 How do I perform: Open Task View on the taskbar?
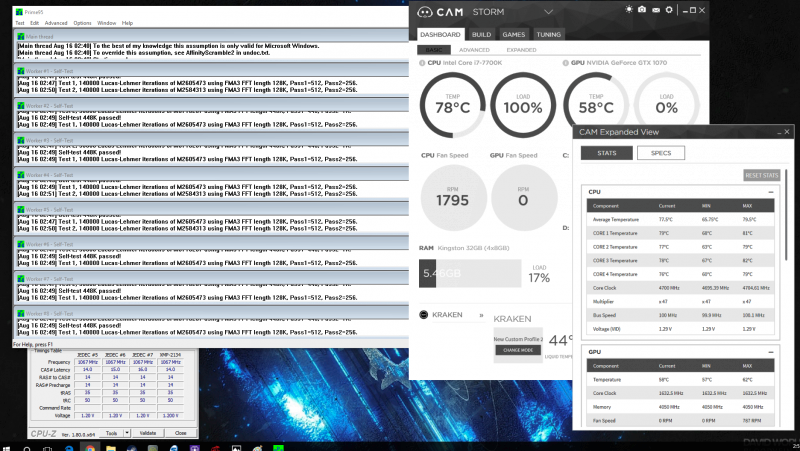click(x=47, y=448)
